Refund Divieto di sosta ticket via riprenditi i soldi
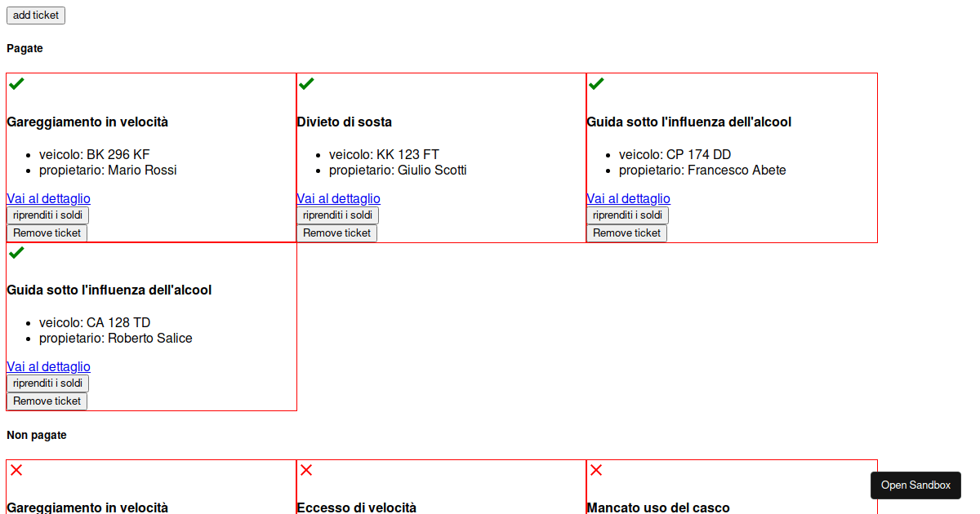 (x=337, y=215)
